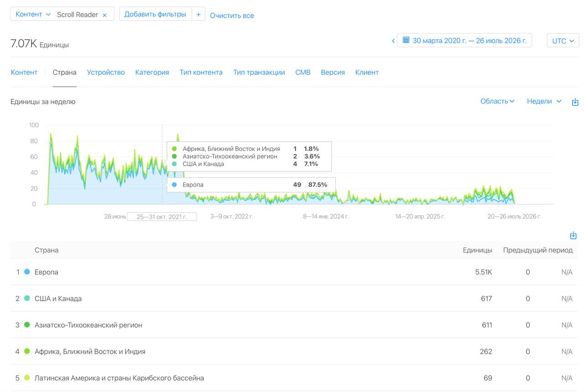This screenshot has height=392, width=584.
Task: Switch to the Категория tab
Action: click(x=152, y=72)
